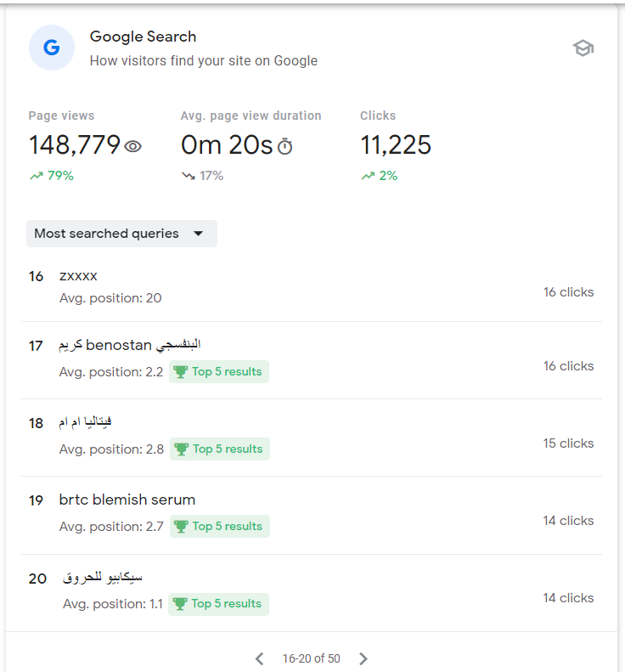Click the Clicks metric value 11,225

pyautogui.click(x=396, y=145)
